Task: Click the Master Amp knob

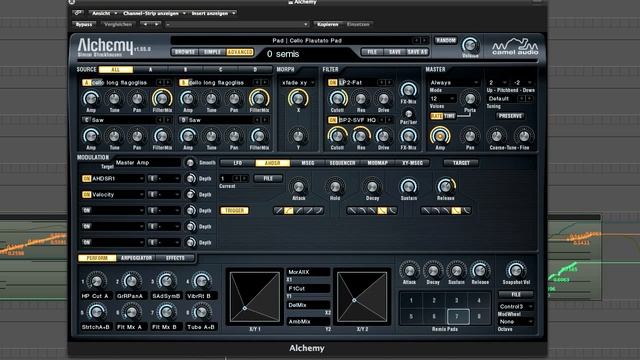Action: pyautogui.click(x=440, y=136)
